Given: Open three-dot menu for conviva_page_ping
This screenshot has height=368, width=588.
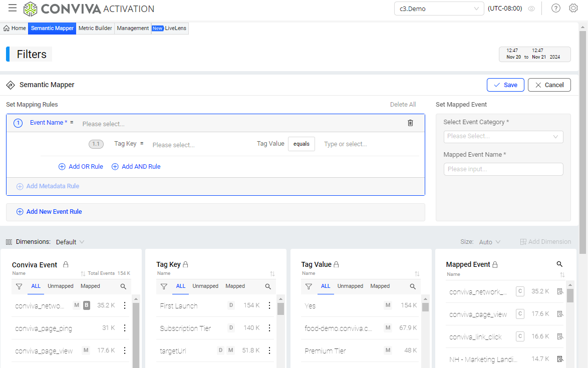Looking at the screenshot, I should click(x=125, y=328).
